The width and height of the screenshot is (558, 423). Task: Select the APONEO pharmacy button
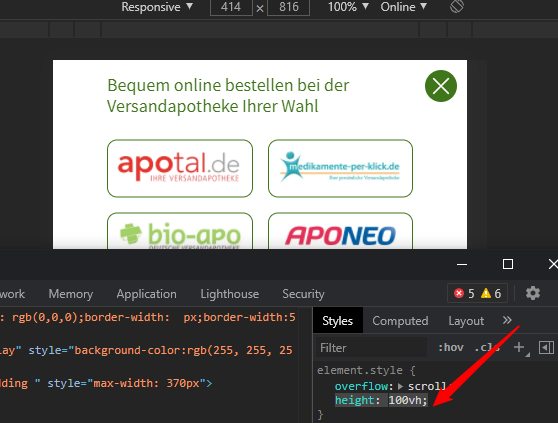point(340,231)
